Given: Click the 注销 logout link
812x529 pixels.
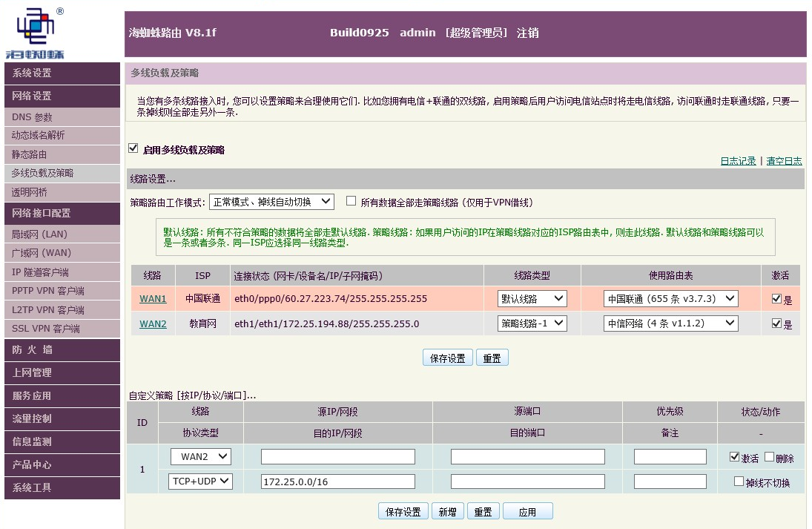Looking at the screenshot, I should tap(528, 33).
